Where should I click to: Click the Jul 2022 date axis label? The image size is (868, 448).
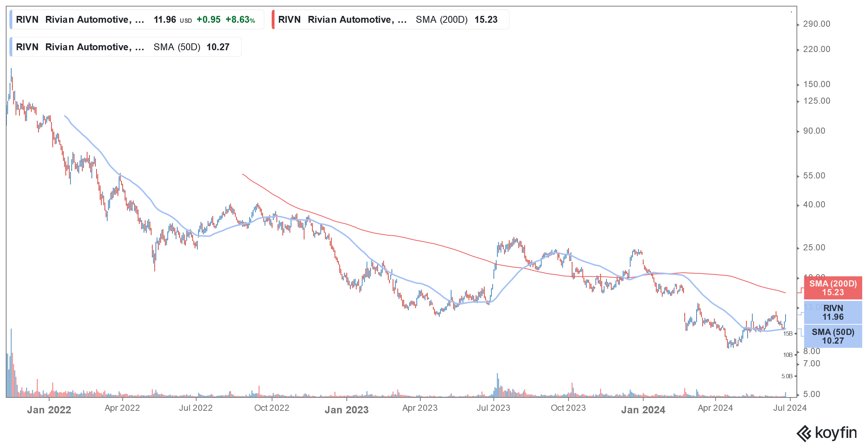click(x=196, y=408)
